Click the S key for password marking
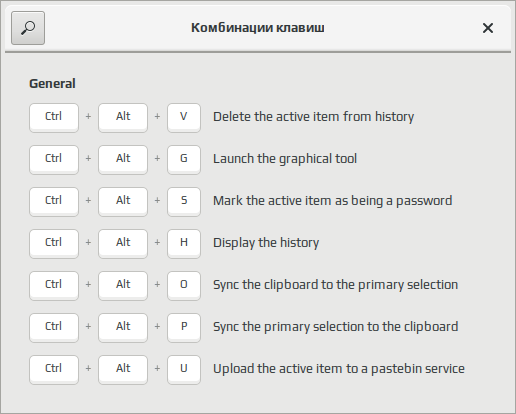516x414 pixels. tap(184, 201)
